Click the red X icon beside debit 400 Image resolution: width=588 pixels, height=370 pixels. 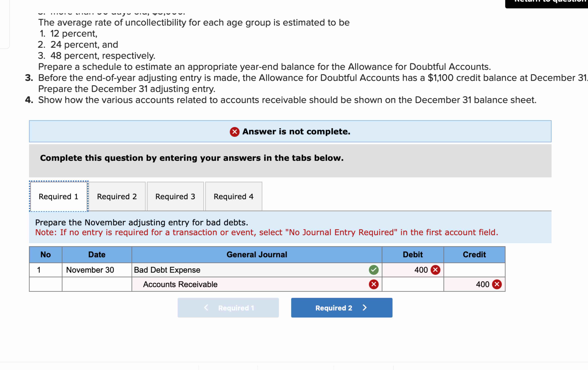[x=435, y=270]
